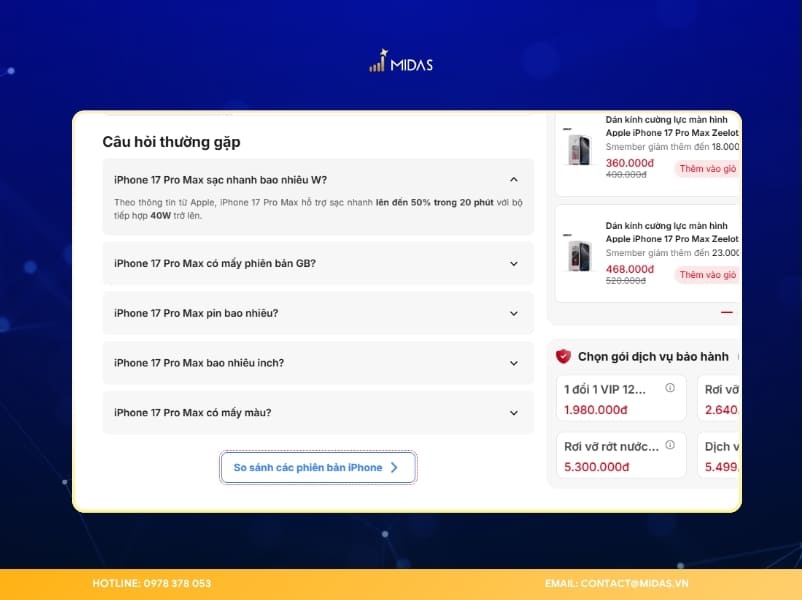
Task: Click the crossed-out 400.000đ price
Action: 626,175
